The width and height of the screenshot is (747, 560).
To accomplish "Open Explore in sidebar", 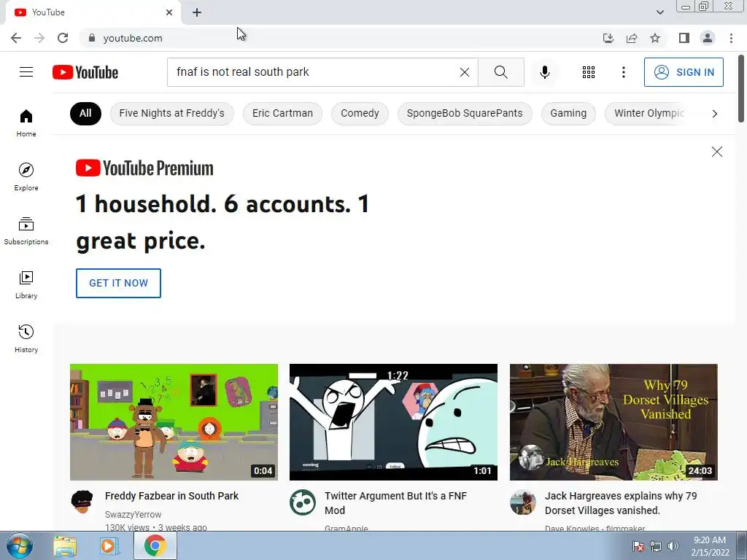I will [x=26, y=176].
